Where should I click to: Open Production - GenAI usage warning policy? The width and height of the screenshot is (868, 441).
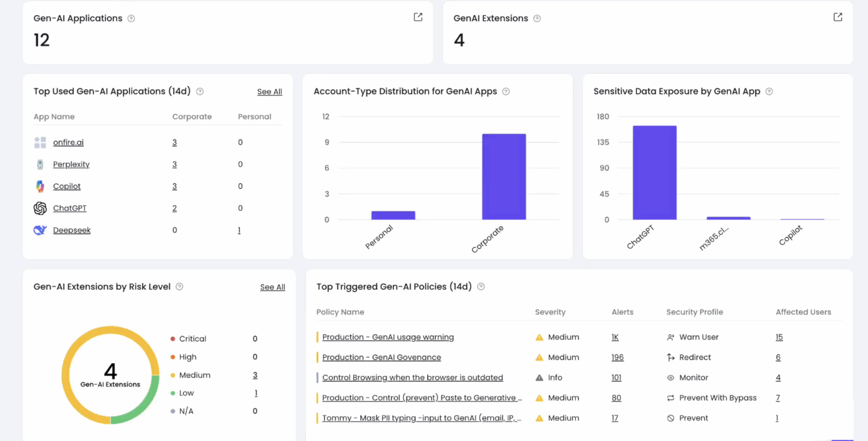click(388, 337)
